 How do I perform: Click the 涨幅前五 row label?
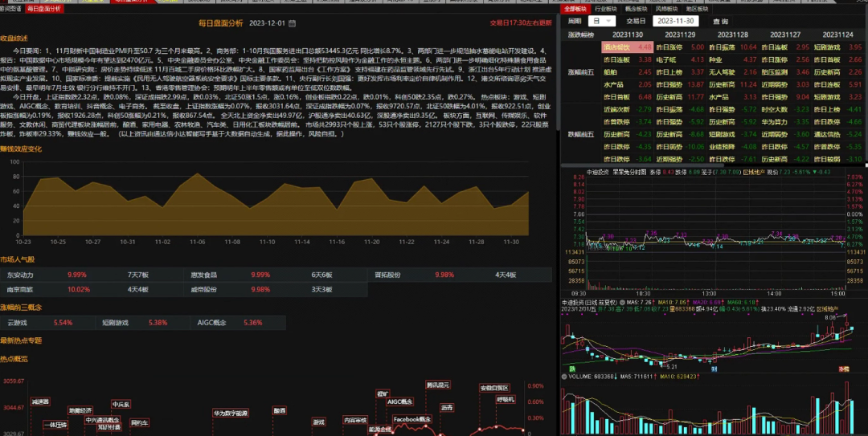click(581, 72)
